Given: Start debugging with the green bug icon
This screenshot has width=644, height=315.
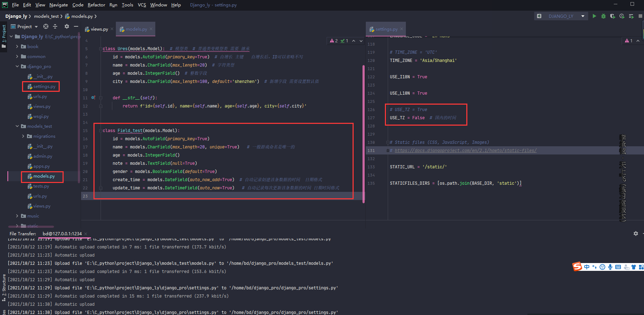Looking at the screenshot, I should click(603, 16).
